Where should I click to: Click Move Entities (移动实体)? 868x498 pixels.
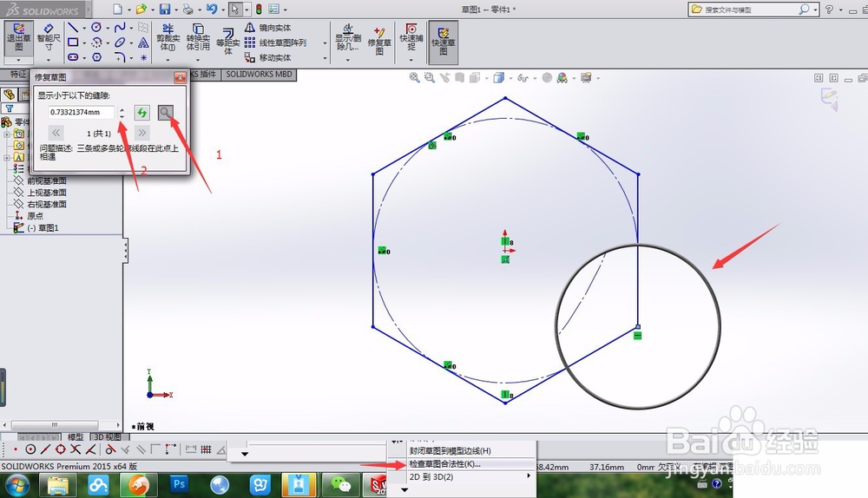pos(268,57)
